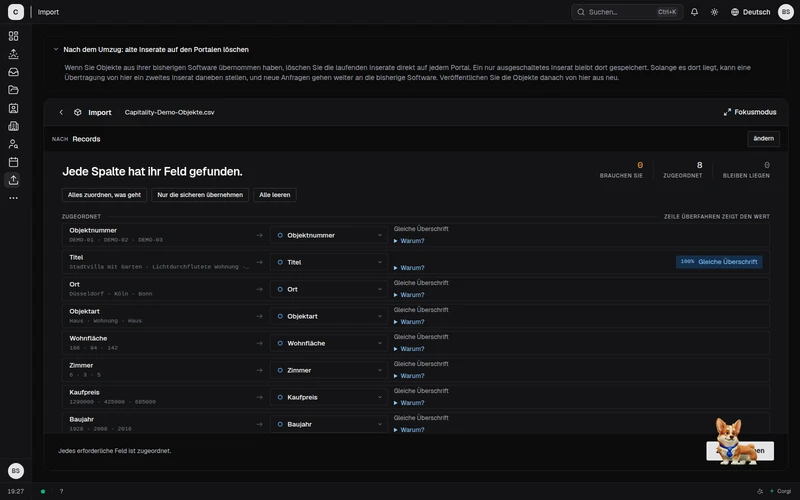Click the settings icon left of Corgi label
800x500 pixels.
[760, 491]
